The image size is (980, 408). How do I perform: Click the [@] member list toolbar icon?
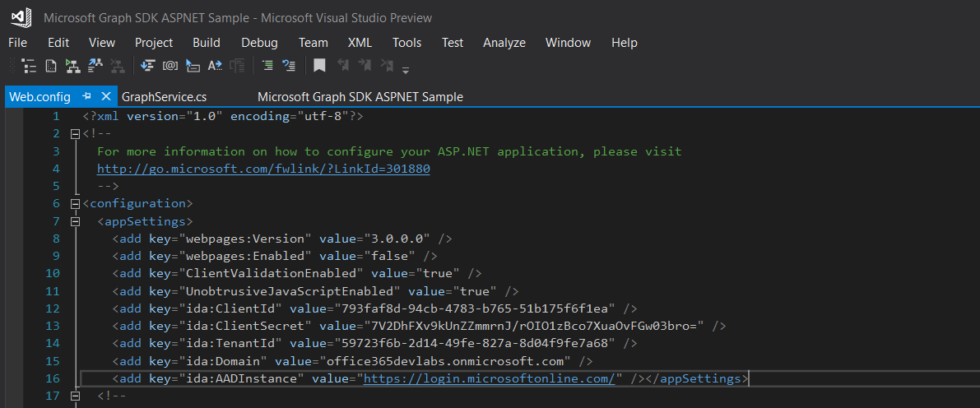click(170, 66)
